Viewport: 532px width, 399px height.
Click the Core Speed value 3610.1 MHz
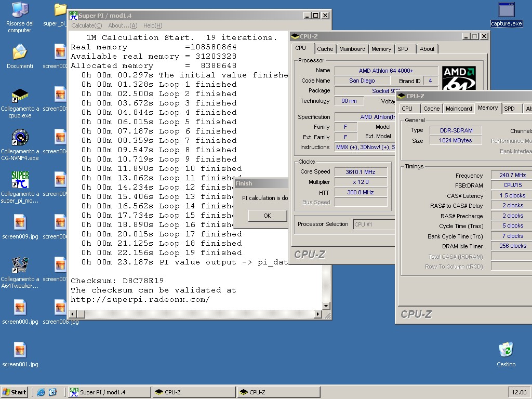361,172
